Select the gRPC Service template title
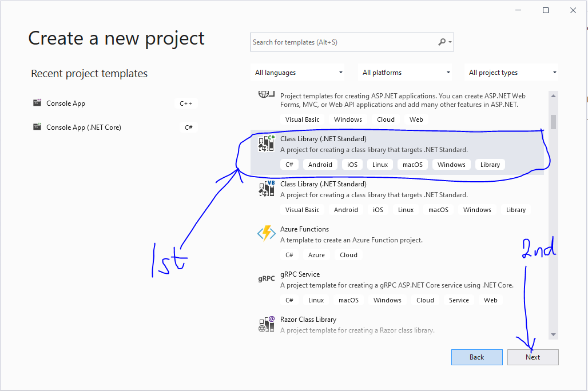Screen dimensions: 588x391 (x=300, y=274)
